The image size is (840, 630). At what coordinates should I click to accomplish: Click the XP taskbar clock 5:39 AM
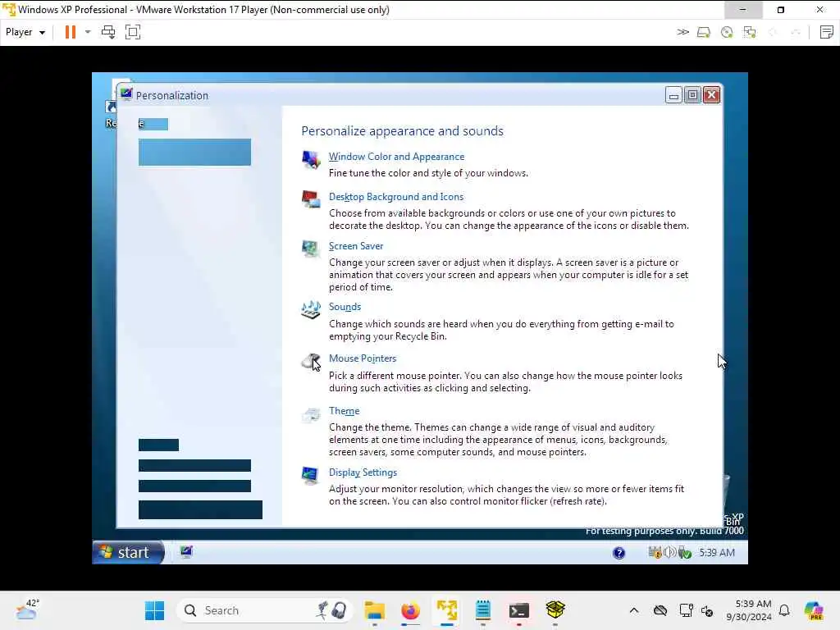coord(717,552)
